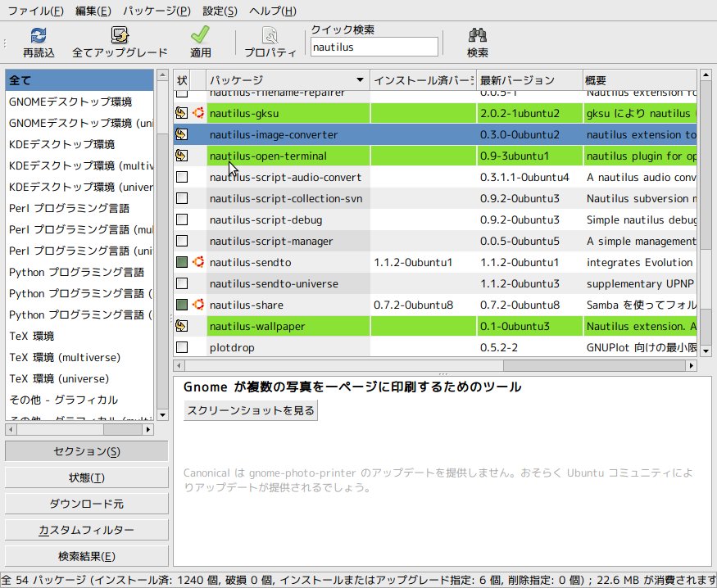Click the package list horizontal scrollbar right arrow
This screenshot has height=588, width=717.
coord(692,365)
